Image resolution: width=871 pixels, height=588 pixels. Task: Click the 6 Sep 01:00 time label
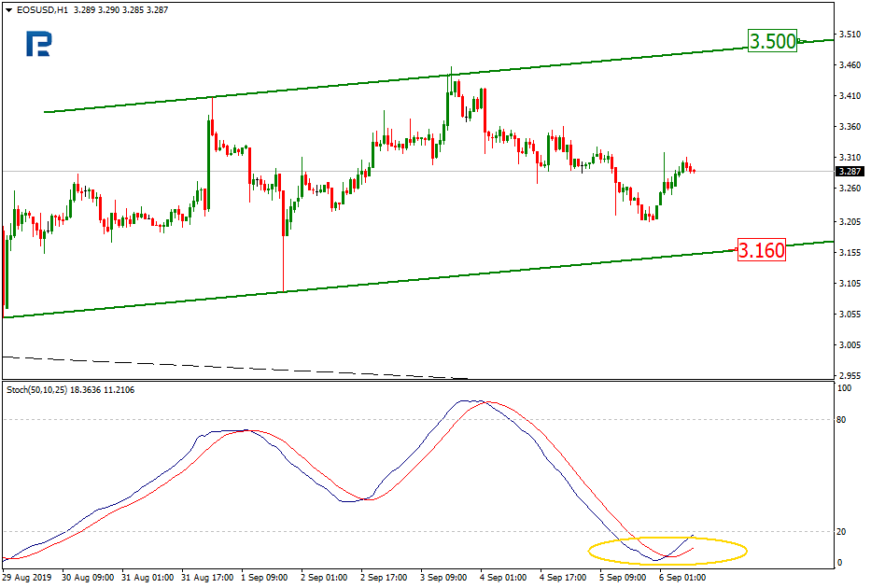pos(682,578)
